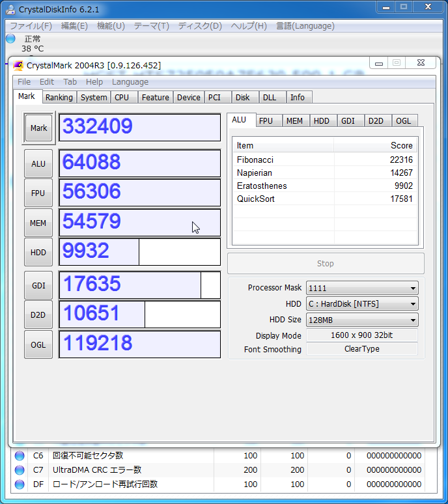Click the Item column header
Screen dimensions: 448x504
point(283,146)
